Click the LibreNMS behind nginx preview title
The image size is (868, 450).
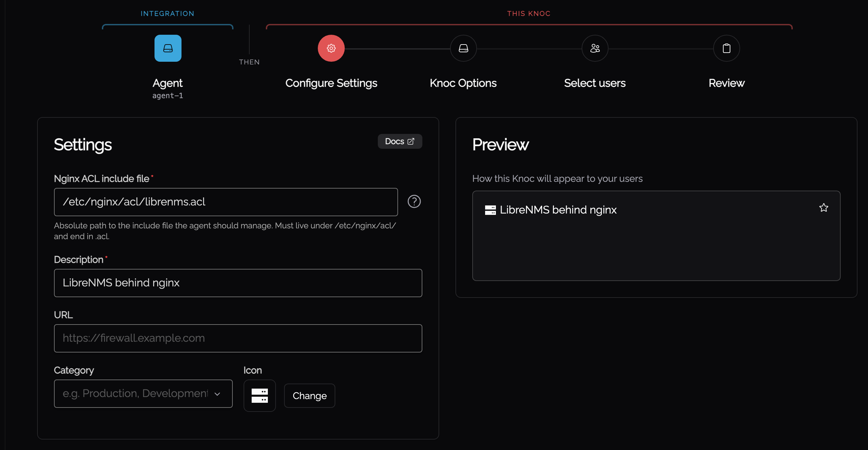(558, 210)
